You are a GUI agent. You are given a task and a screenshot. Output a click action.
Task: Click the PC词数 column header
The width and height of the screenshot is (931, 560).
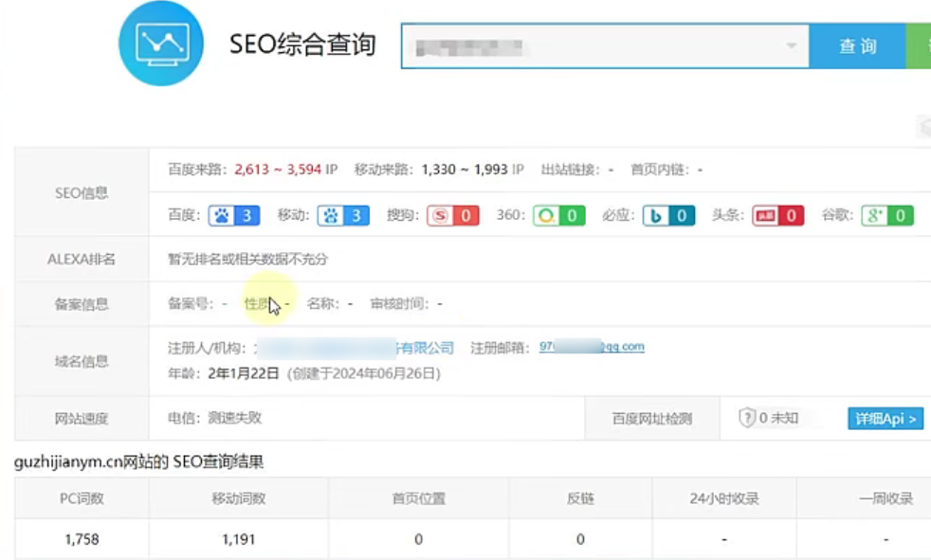click(82, 498)
